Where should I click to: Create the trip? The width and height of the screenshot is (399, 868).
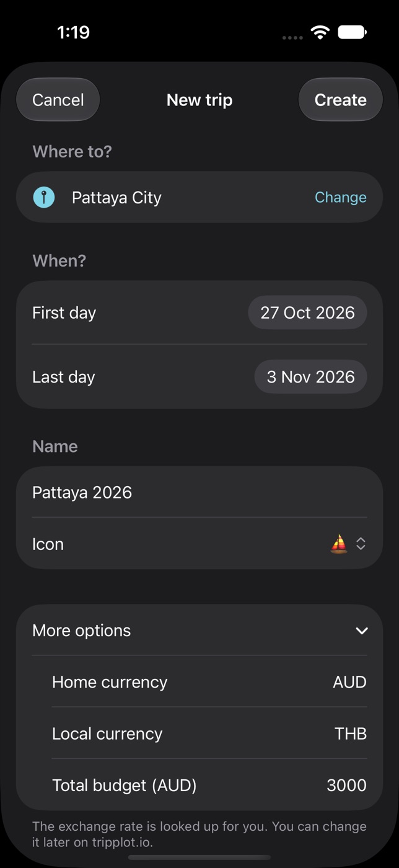(340, 100)
